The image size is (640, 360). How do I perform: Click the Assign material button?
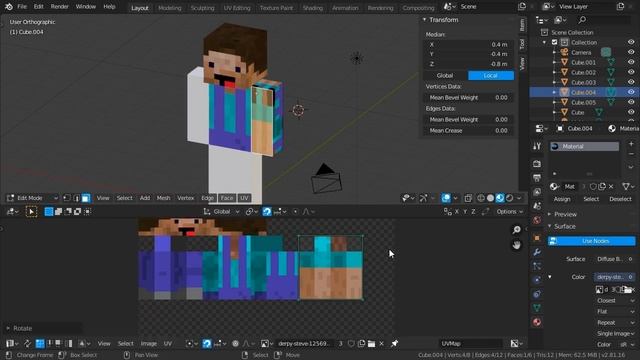562,199
